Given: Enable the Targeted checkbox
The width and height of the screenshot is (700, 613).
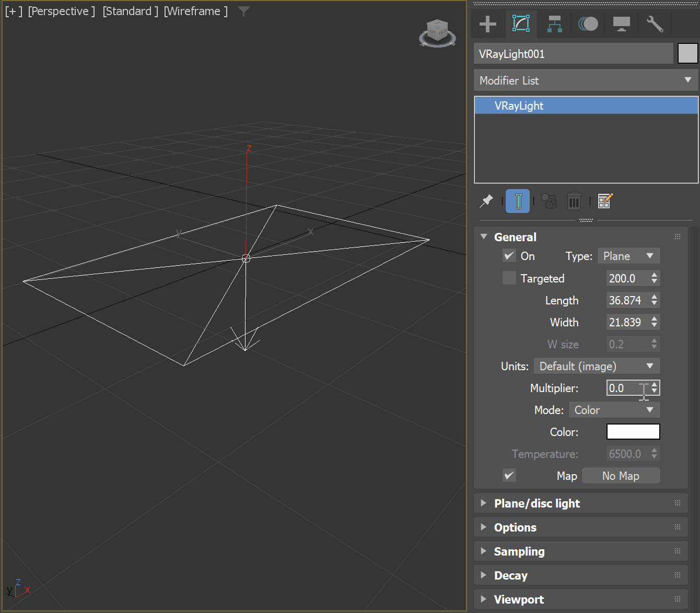Looking at the screenshot, I should pos(509,278).
